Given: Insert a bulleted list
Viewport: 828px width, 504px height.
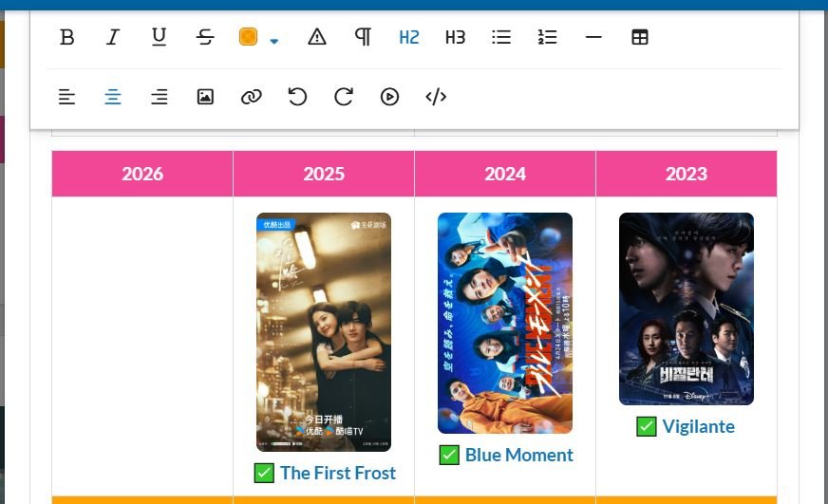Looking at the screenshot, I should click(501, 37).
